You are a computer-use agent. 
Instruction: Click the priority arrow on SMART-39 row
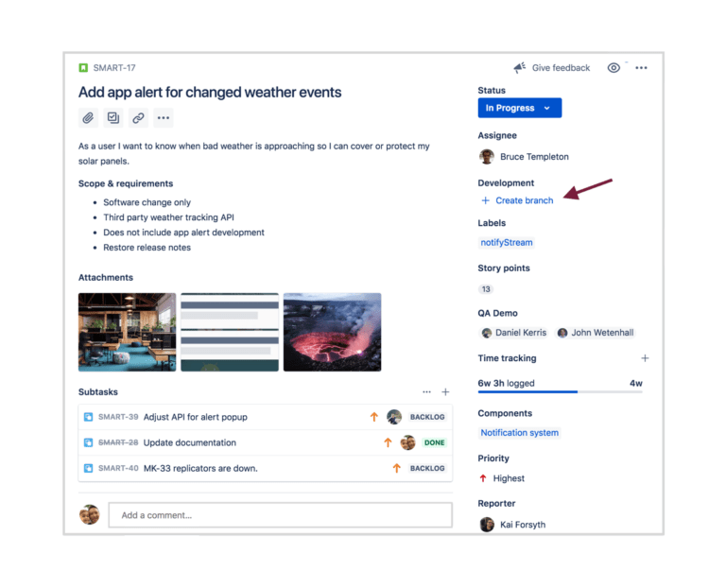click(x=373, y=417)
